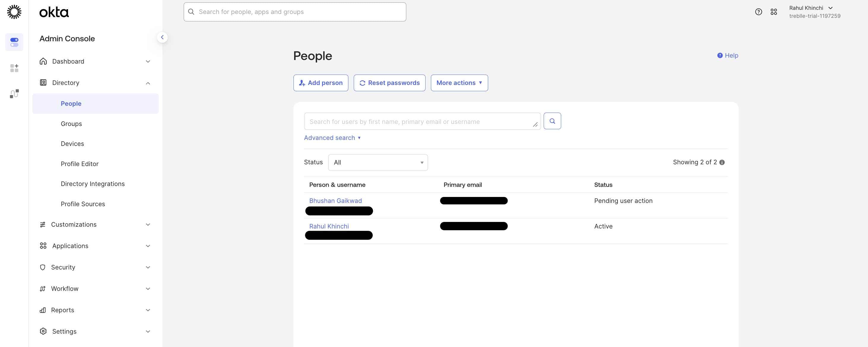
Task: Click the user search magnifier button
Action: pyautogui.click(x=552, y=121)
